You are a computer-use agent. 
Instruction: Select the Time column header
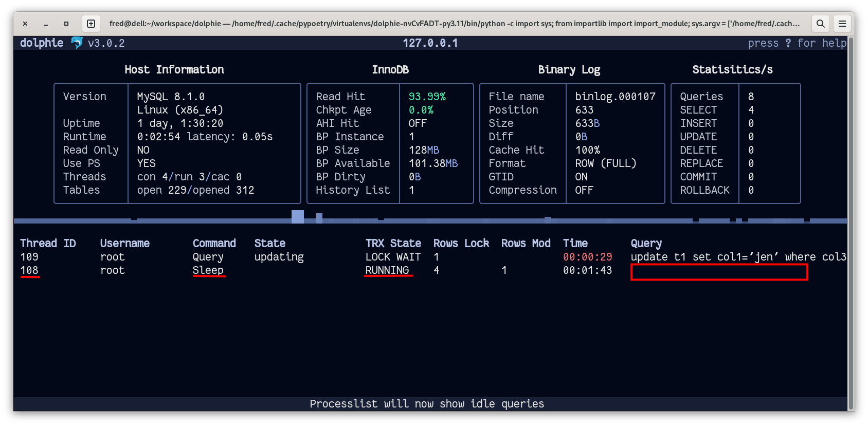575,243
